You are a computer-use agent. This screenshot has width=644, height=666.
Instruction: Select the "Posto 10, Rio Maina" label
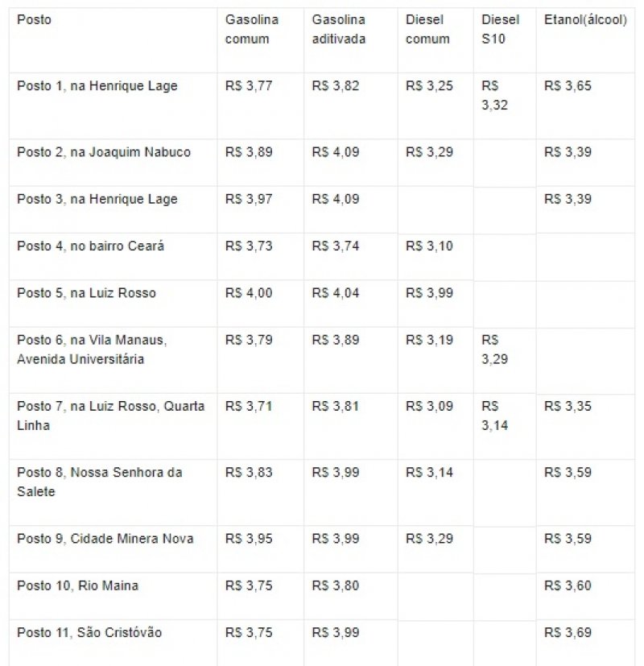(77, 586)
